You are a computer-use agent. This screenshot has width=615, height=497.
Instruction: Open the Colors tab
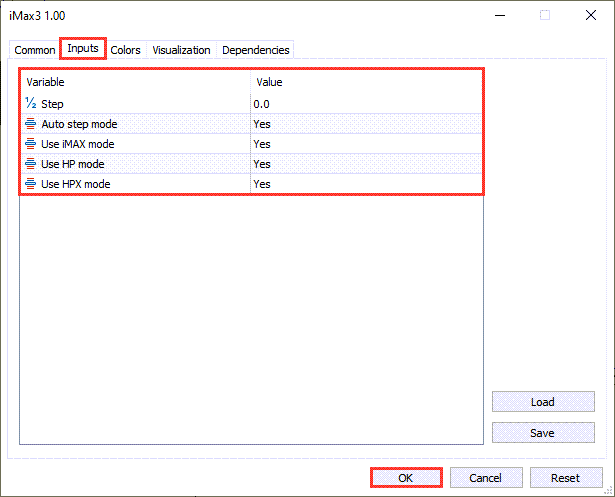(x=126, y=50)
